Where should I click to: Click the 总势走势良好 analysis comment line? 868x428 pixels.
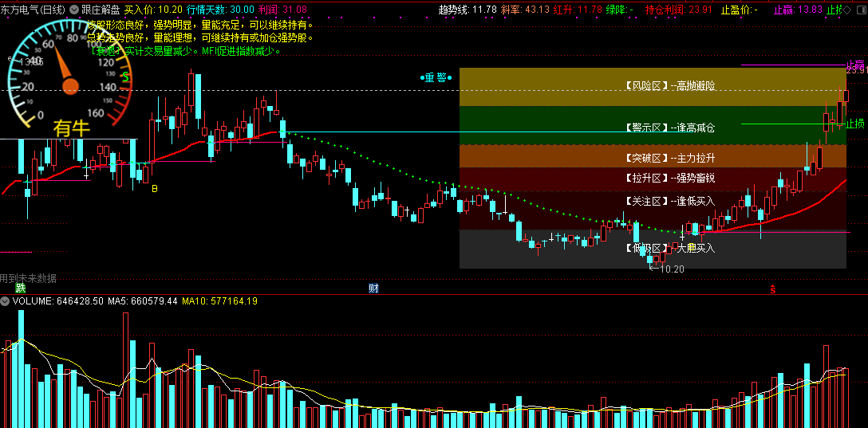(200, 38)
